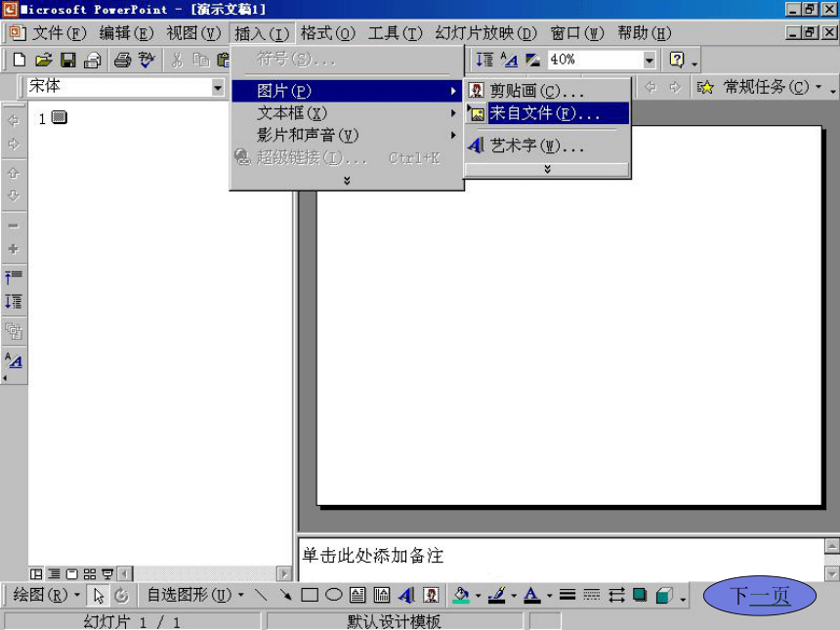Select the Arrow drawing tool

tap(285, 595)
